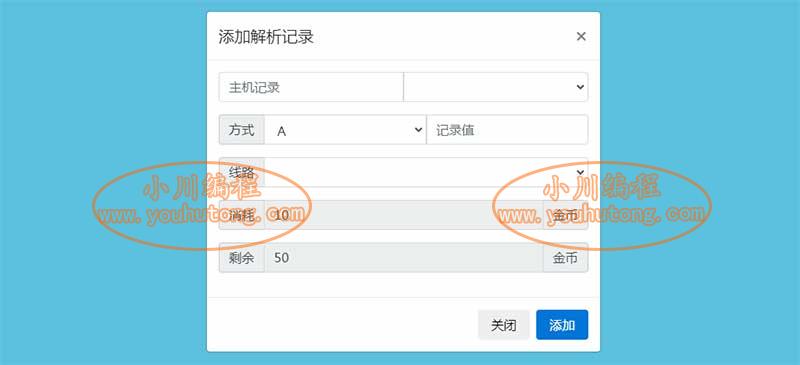Image resolution: width=800 pixels, height=365 pixels.
Task: Click the 金币 unit beside 剩余
Action: pyautogui.click(x=565, y=258)
